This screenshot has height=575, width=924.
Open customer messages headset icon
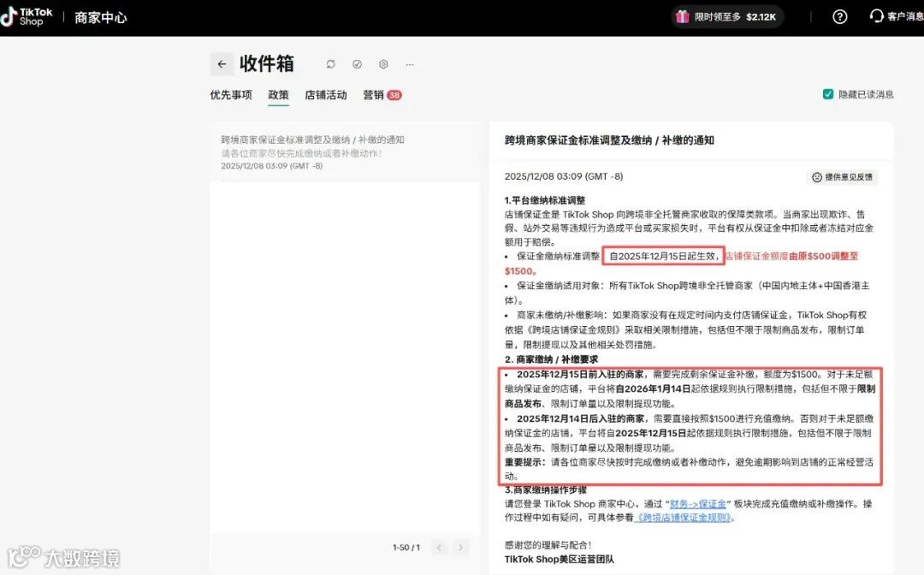(876, 16)
